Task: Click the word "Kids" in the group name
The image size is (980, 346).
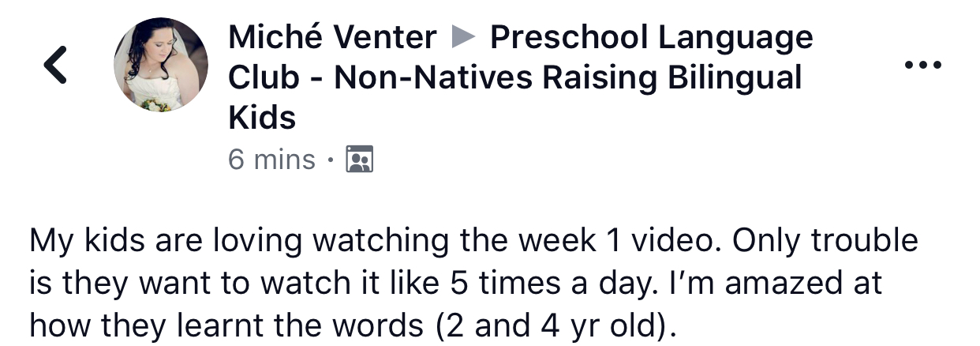Action: click(261, 118)
